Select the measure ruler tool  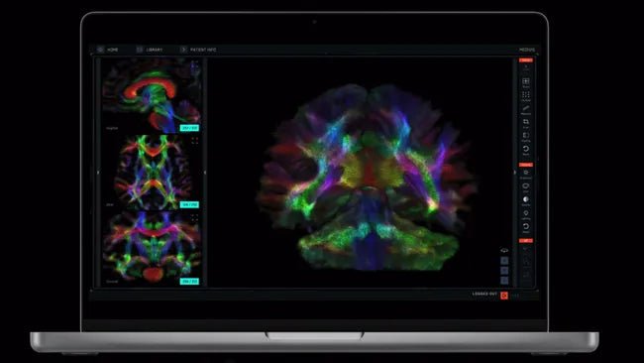point(526,108)
